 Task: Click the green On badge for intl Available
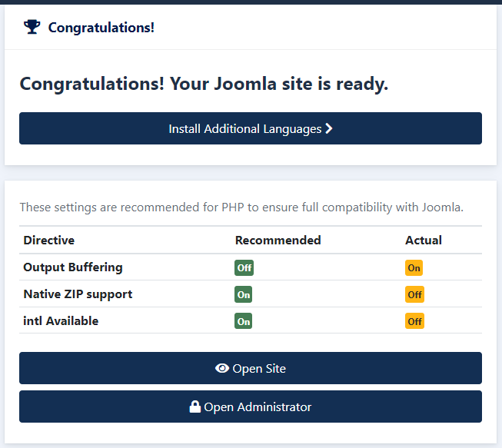[x=244, y=321]
